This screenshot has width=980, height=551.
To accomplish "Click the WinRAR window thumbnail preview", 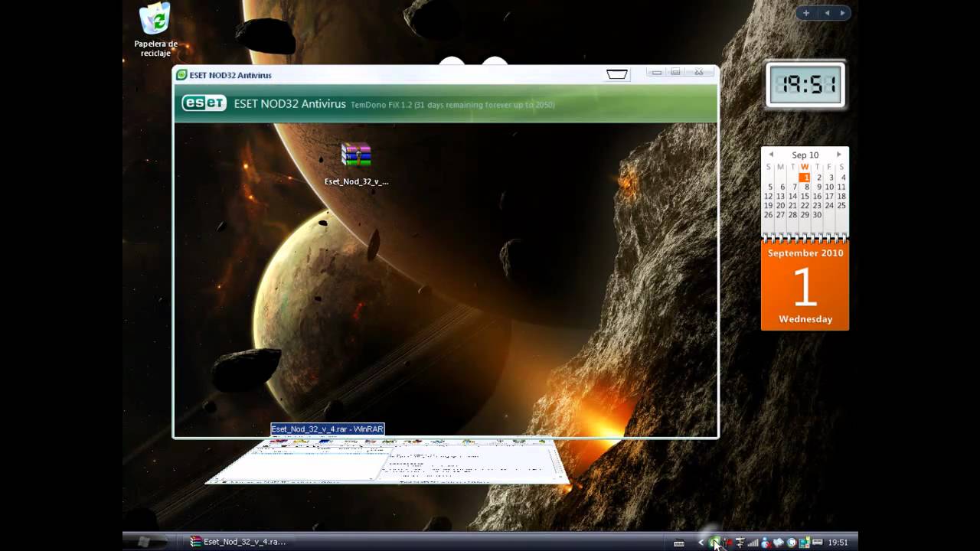I will [387, 461].
